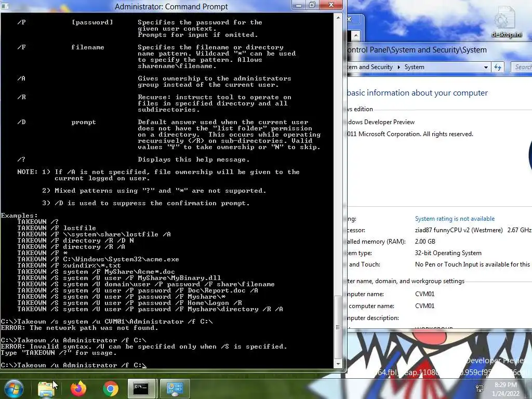The height and width of the screenshot is (399, 532).
Task: Click the network icon in the system tray
Action: (x=480, y=389)
